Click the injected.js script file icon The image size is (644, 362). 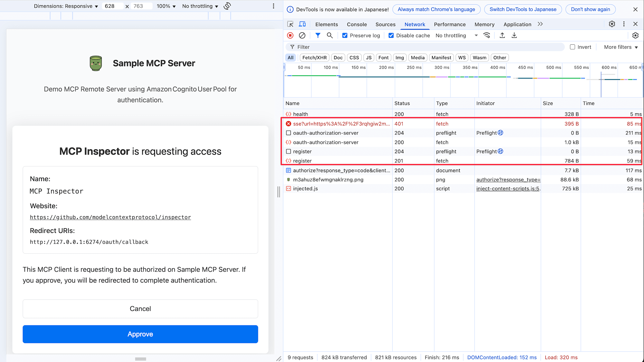click(x=289, y=189)
